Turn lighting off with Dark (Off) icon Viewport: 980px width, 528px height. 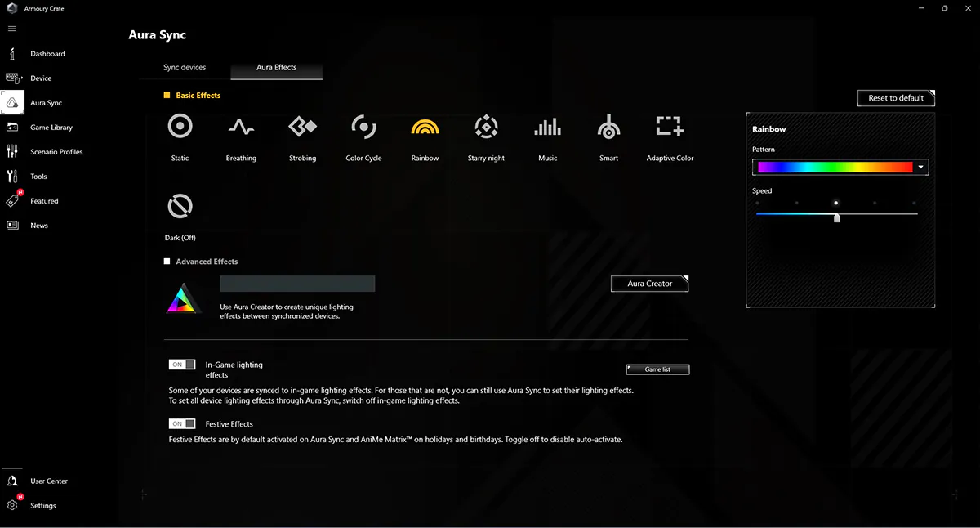(180, 206)
